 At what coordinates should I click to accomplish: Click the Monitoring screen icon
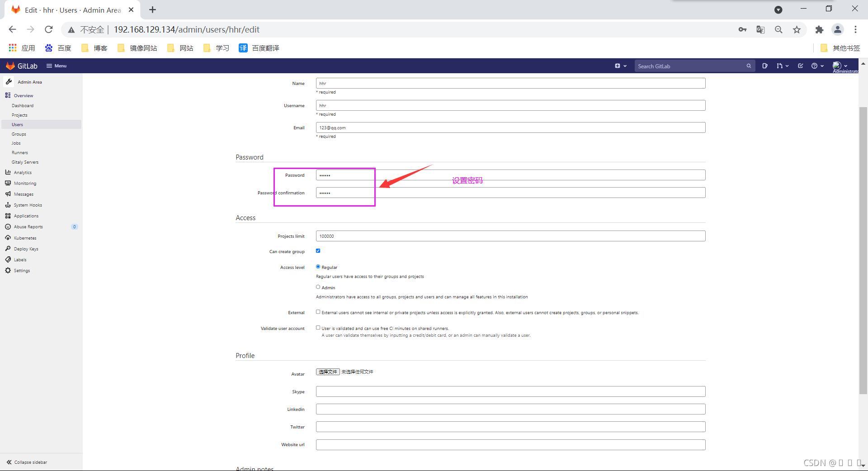8,183
